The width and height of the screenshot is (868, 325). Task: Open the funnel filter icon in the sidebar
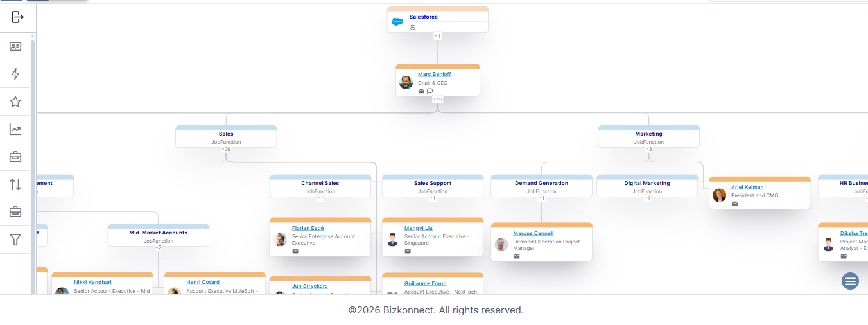15,240
